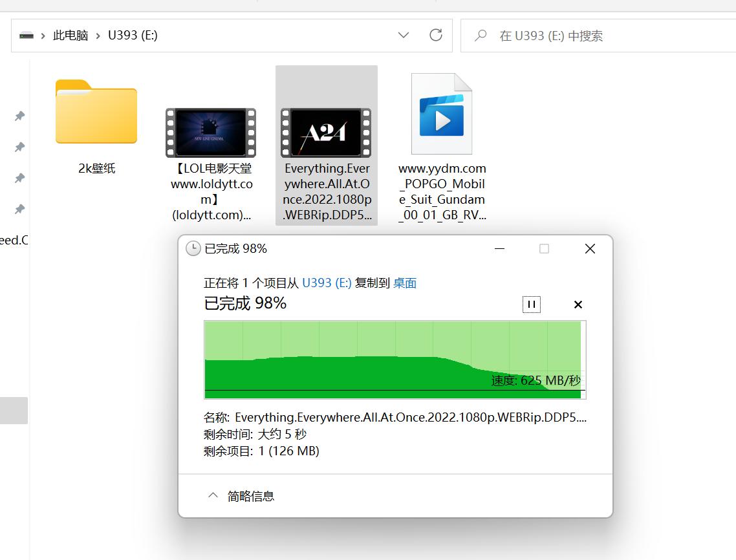Select the Gundam video file icon

[440, 113]
